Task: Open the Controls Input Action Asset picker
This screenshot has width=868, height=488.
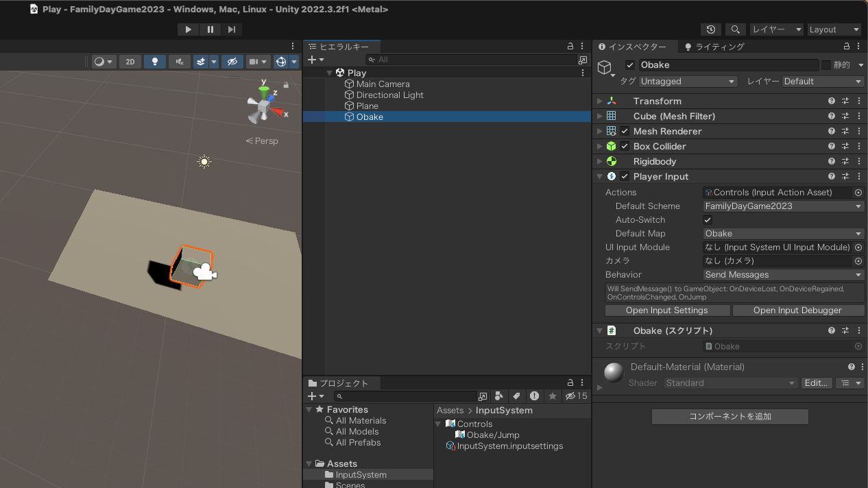Action: tap(858, 193)
